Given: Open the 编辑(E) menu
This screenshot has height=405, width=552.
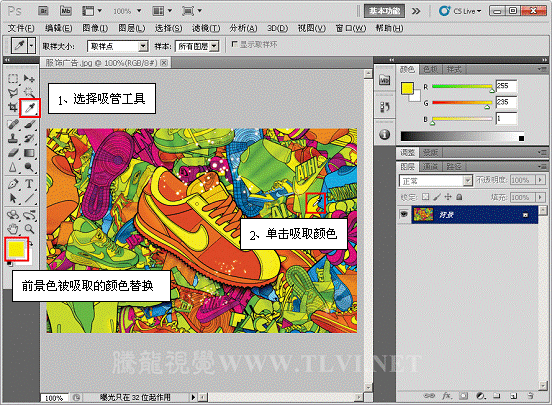Looking at the screenshot, I should pyautogui.click(x=58, y=28).
